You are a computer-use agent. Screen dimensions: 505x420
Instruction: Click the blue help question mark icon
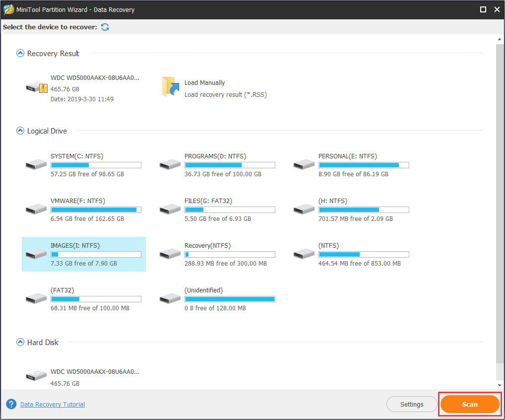[x=11, y=404]
